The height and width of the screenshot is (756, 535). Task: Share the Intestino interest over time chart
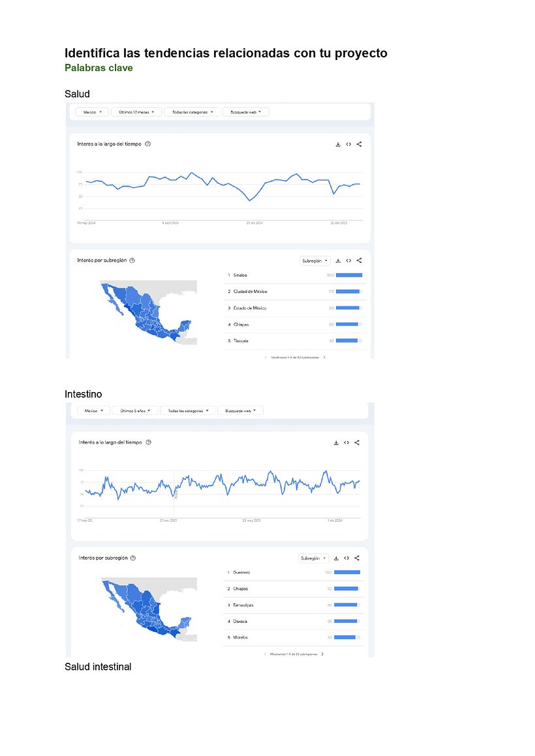(x=357, y=443)
